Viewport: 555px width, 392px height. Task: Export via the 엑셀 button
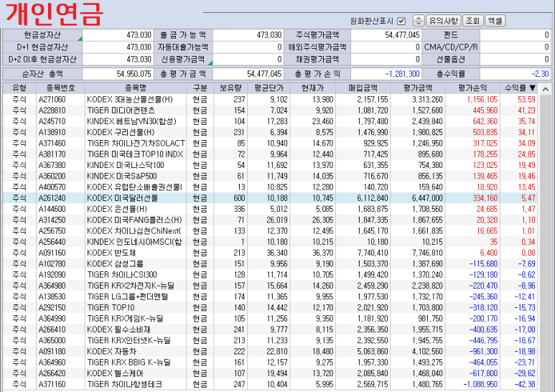tap(495, 21)
